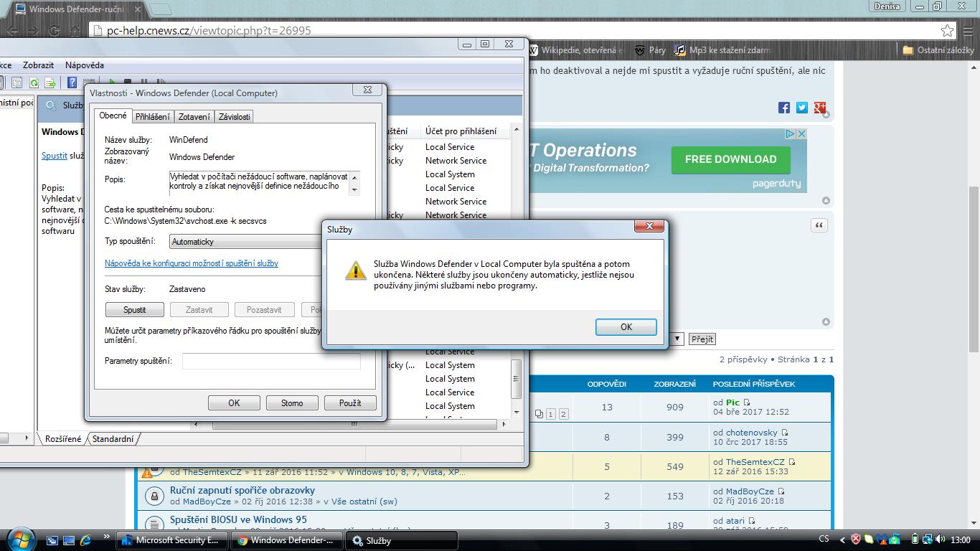This screenshot has width=980, height=551.
Task: Click the horizontal scrollbar of the services list
Action: pyautogui.click(x=352, y=424)
